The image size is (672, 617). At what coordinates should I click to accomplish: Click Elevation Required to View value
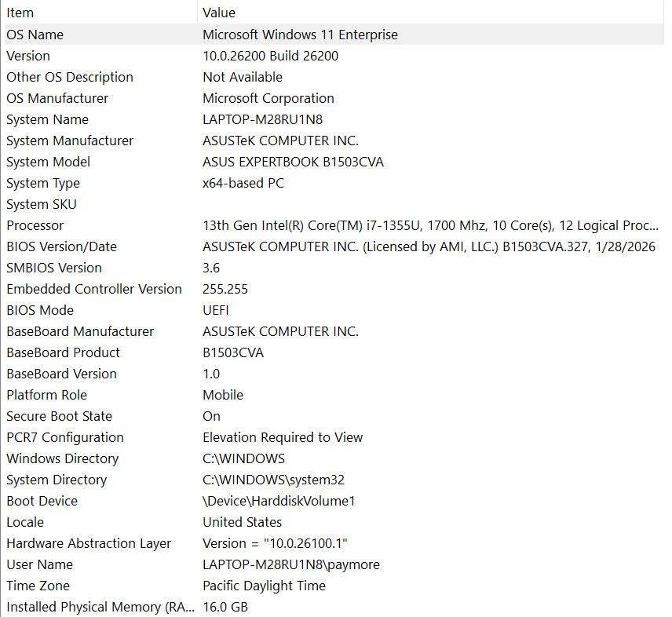[283, 437]
